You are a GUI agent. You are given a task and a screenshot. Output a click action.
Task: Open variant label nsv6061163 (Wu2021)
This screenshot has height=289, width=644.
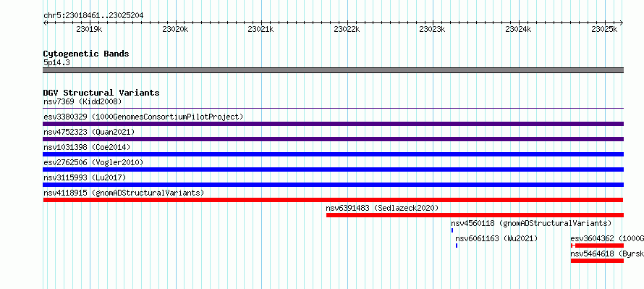pos(496,238)
